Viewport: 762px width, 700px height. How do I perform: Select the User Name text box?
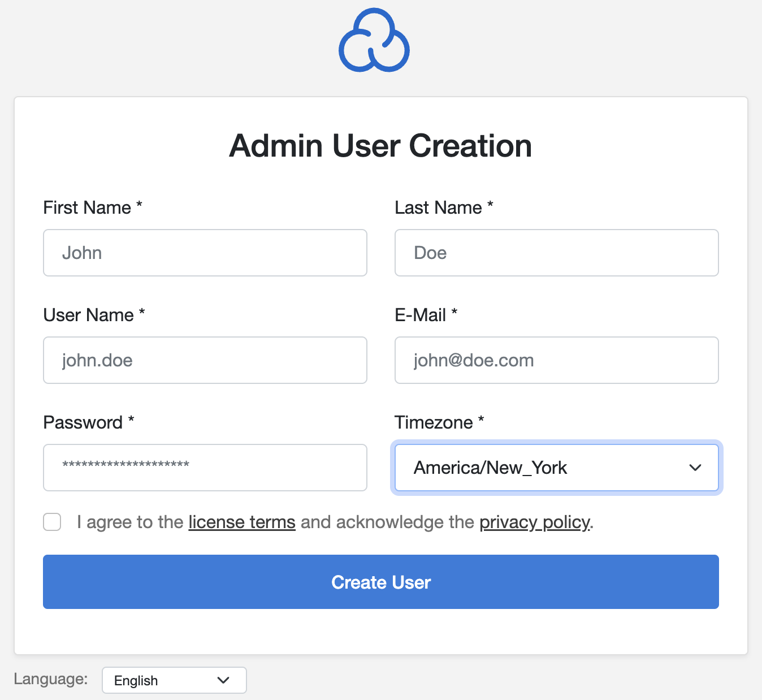(205, 360)
